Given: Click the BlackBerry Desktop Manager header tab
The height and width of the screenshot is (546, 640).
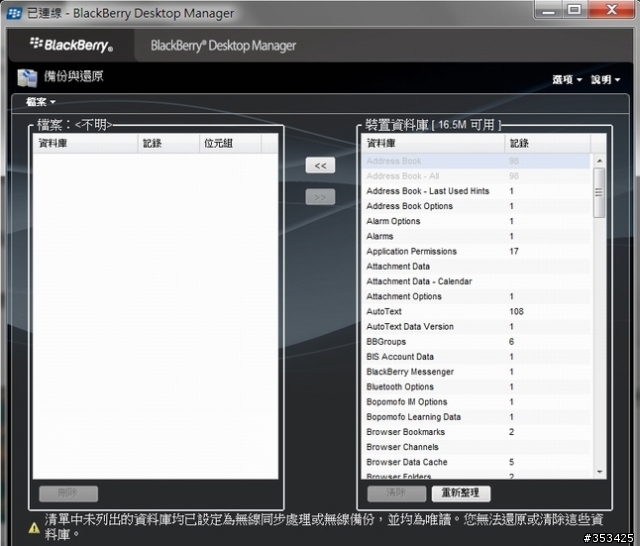Looking at the screenshot, I should coord(223,46).
